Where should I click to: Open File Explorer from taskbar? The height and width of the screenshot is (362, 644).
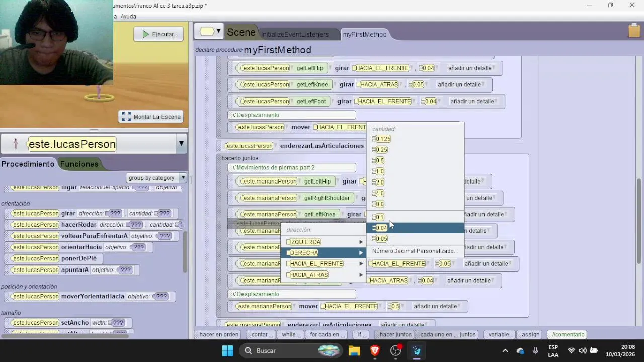(x=354, y=351)
